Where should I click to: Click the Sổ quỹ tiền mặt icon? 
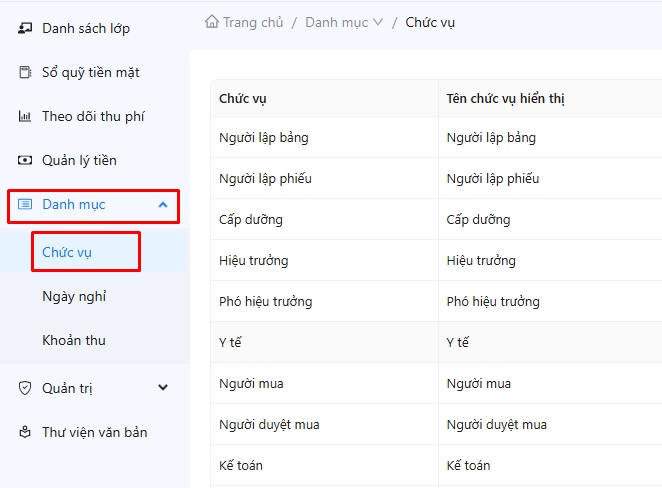coord(25,72)
